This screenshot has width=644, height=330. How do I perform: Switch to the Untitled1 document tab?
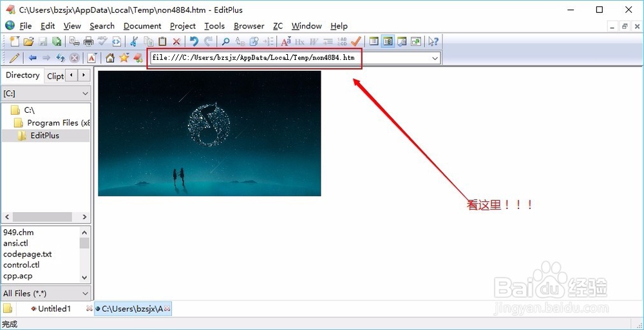coord(54,309)
